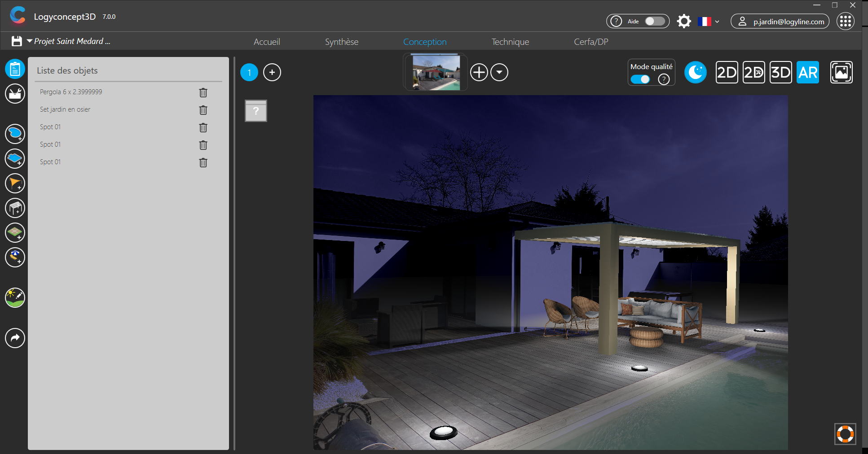868x454 pixels.
Task: Open the photo options dropdown arrow
Action: [x=499, y=72]
